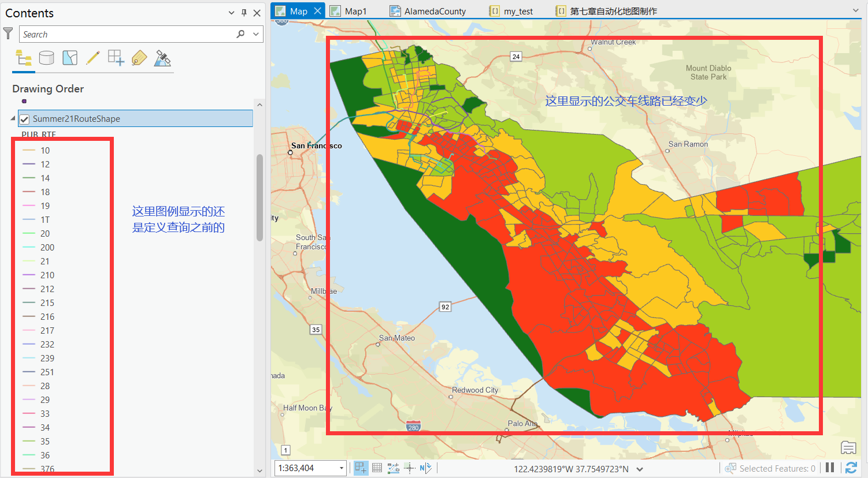The width and height of the screenshot is (868, 478).
Task: Select legend label 21
Action: [45, 261]
